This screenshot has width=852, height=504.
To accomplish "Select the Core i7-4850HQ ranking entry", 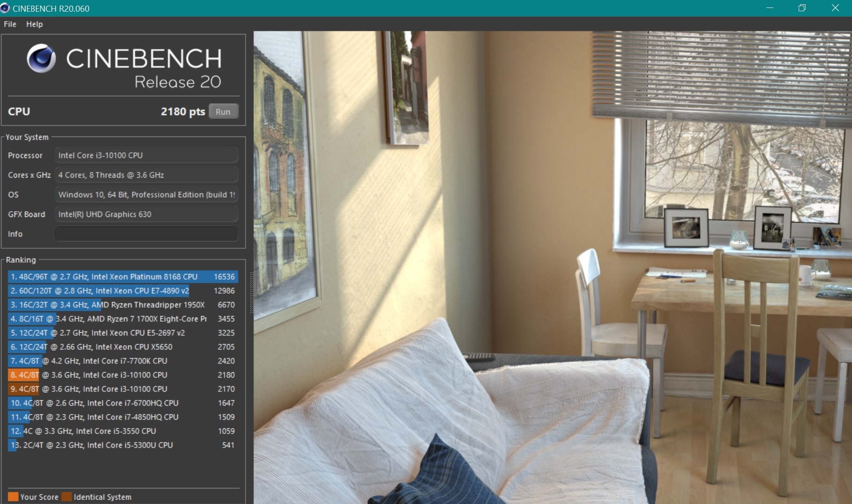I will click(123, 417).
